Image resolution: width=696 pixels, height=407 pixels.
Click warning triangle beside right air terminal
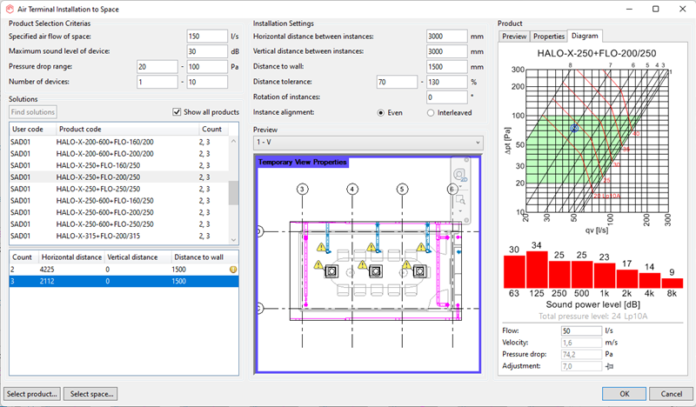[x=407, y=265]
